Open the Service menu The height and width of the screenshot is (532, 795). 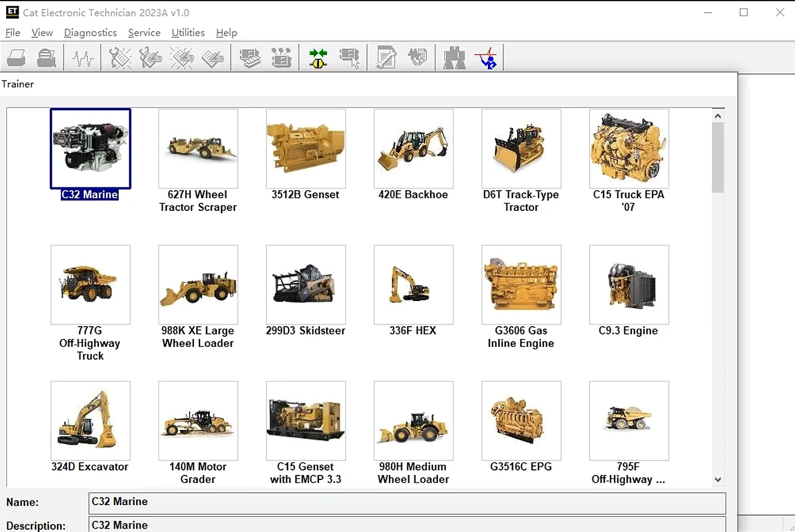(144, 32)
